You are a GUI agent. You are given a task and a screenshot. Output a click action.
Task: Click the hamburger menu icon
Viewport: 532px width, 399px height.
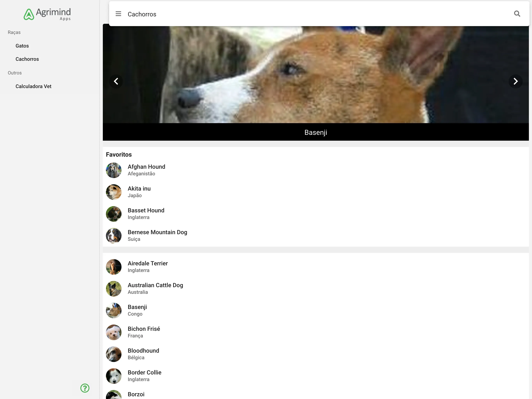tap(118, 13)
